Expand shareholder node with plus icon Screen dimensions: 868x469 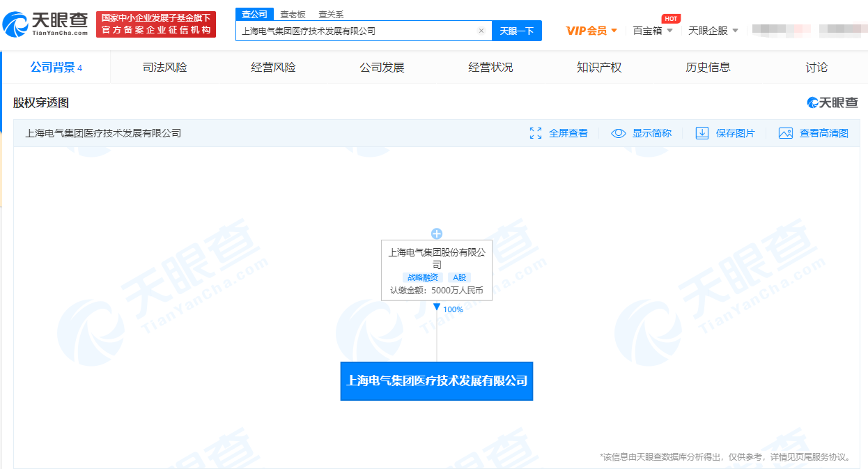click(437, 233)
